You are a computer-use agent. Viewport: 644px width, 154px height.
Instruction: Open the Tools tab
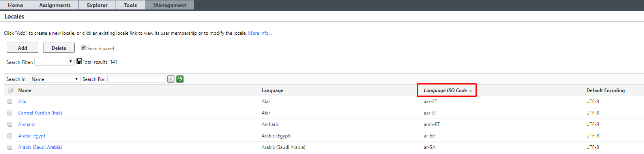(130, 5)
